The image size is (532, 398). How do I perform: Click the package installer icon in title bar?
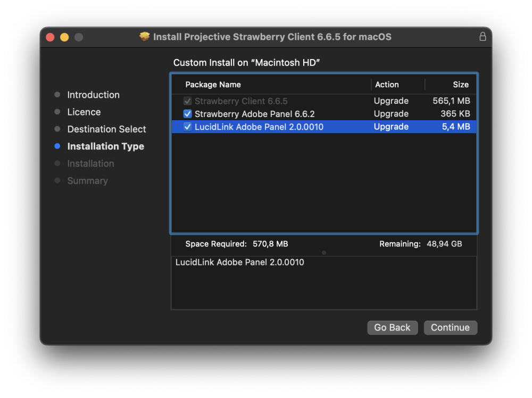(x=145, y=37)
